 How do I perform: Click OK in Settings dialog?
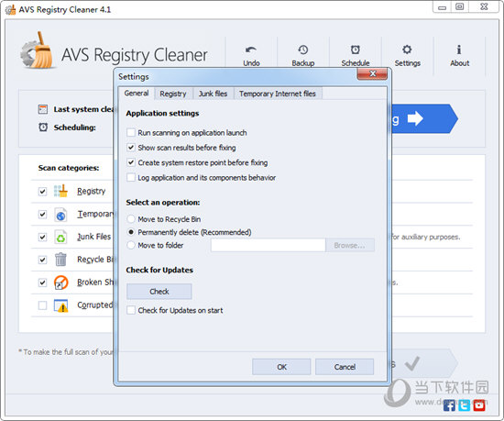click(x=281, y=367)
